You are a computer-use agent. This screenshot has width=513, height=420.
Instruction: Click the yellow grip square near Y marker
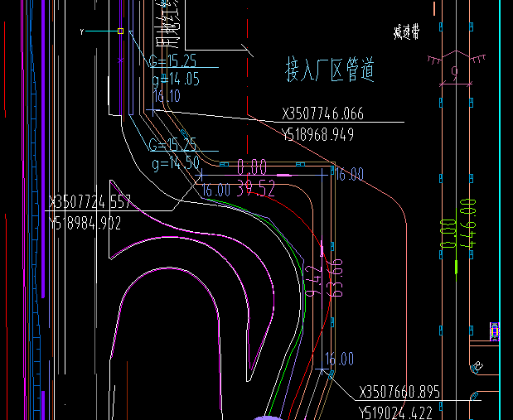coord(120,31)
